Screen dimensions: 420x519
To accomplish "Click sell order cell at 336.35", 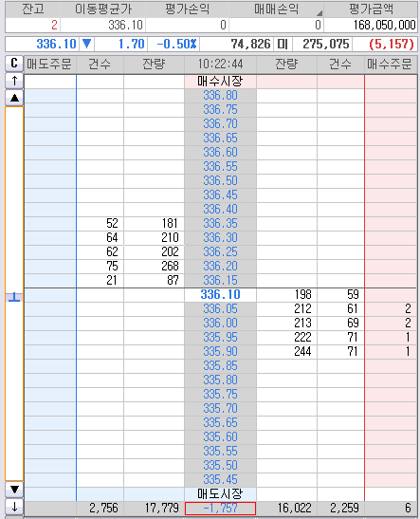I will coord(50,223).
